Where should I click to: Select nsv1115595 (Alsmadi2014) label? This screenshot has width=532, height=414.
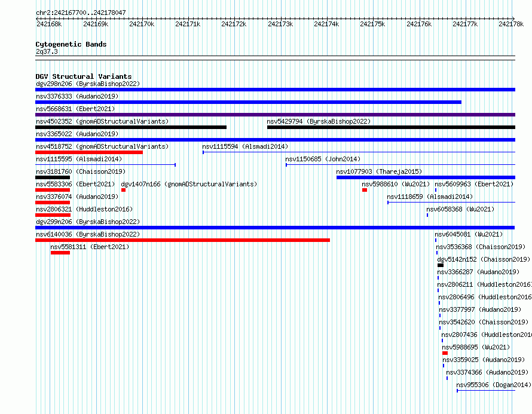pos(79,159)
